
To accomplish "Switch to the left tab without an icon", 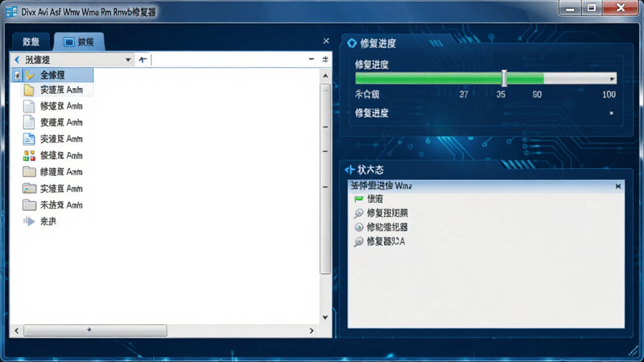I will tap(31, 42).
